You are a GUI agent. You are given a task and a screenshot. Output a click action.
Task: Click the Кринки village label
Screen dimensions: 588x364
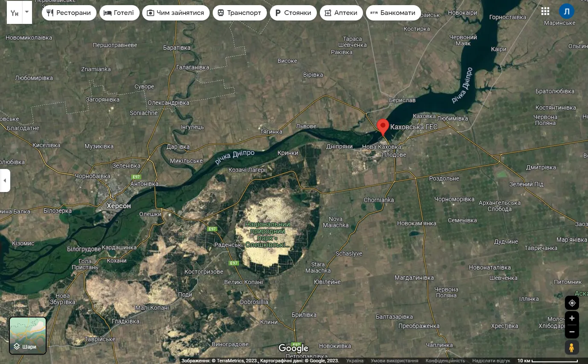pos(288,153)
